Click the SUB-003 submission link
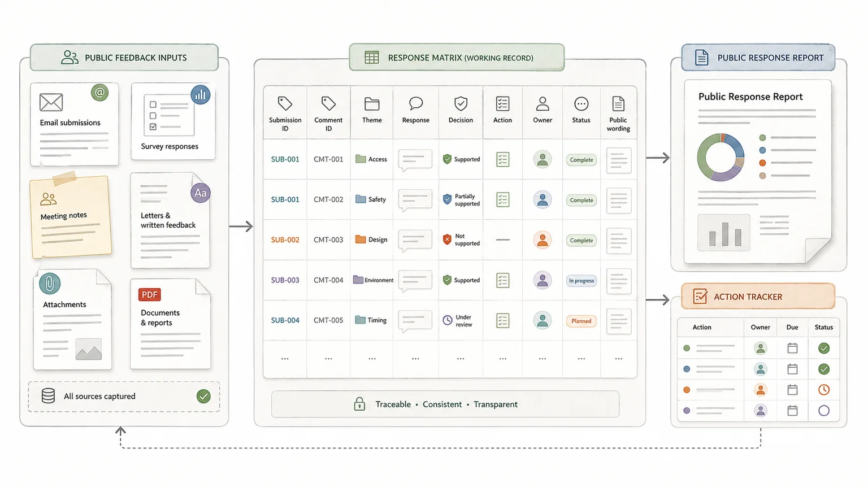This screenshot has height=488, width=868. [x=285, y=280]
